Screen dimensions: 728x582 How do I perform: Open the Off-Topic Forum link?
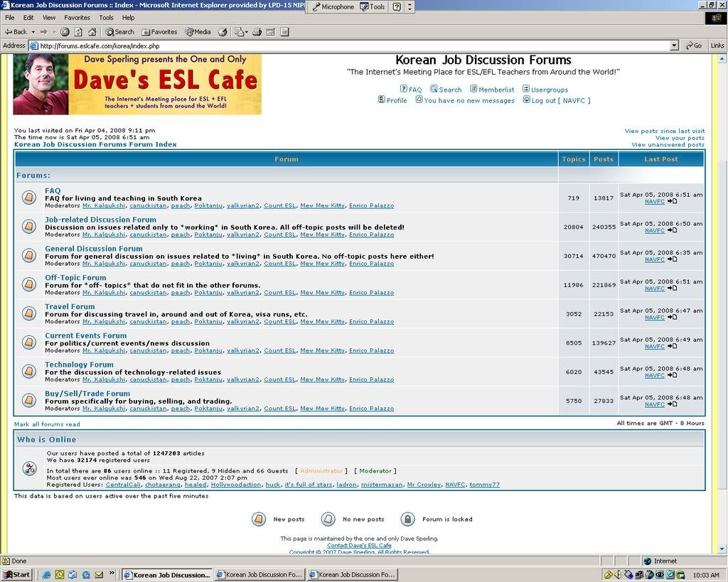[x=75, y=278]
